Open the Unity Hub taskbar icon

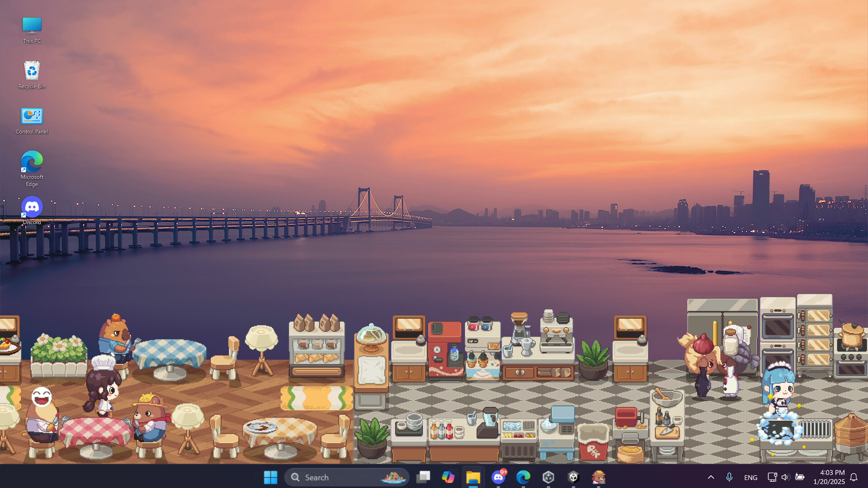[548, 477]
